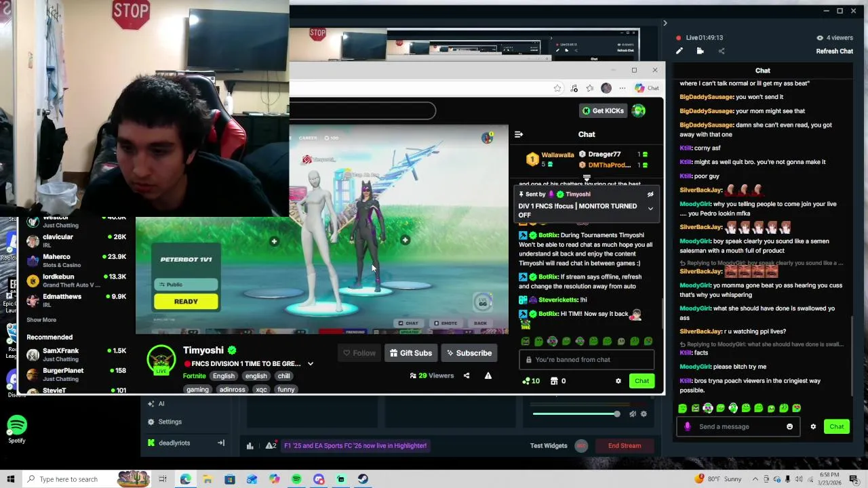Image resolution: width=868 pixels, height=488 pixels.
Task: Collapse the Kick chat panel arrow
Action: click(519, 134)
